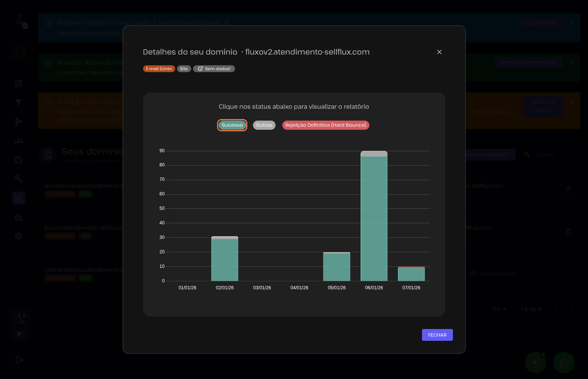Viewport: 588px width, 379px height.
Task: Toggle the Sucesso status filter chip
Action: pos(232,125)
